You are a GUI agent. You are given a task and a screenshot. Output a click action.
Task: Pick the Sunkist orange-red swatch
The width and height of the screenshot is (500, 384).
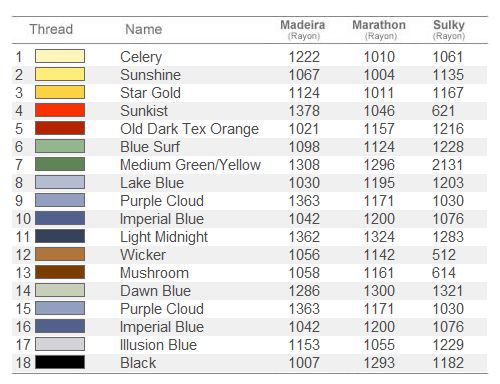pyautogui.click(x=60, y=110)
